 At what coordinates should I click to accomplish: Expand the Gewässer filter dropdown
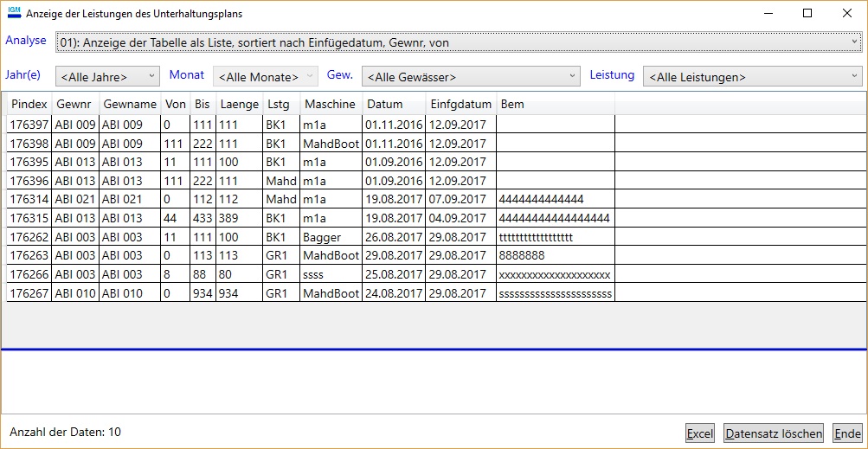tap(470, 77)
